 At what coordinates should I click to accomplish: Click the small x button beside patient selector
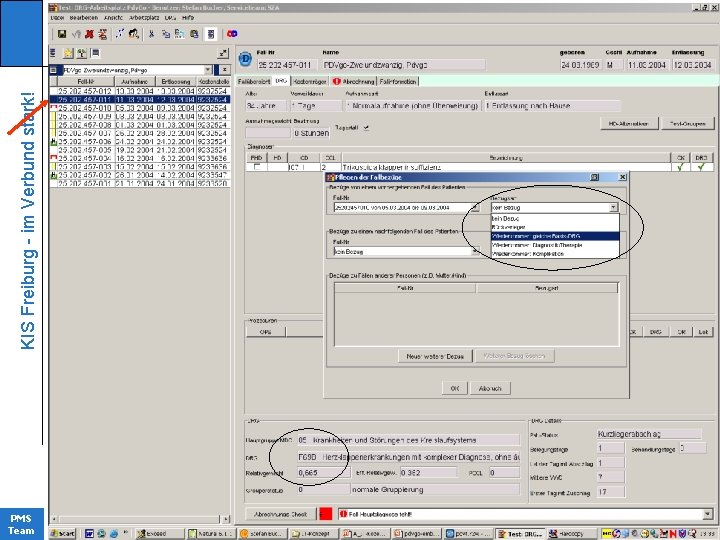click(225, 70)
